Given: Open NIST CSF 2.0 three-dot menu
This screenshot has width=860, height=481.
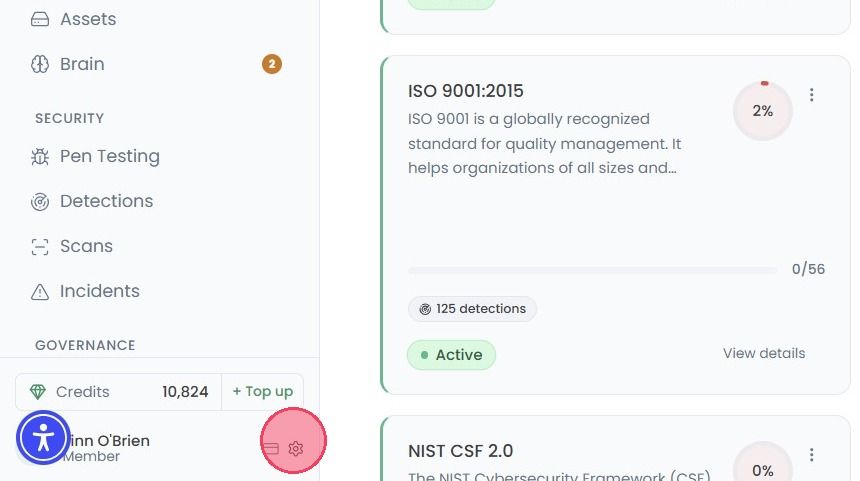Looking at the screenshot, I should coord(811,455).
